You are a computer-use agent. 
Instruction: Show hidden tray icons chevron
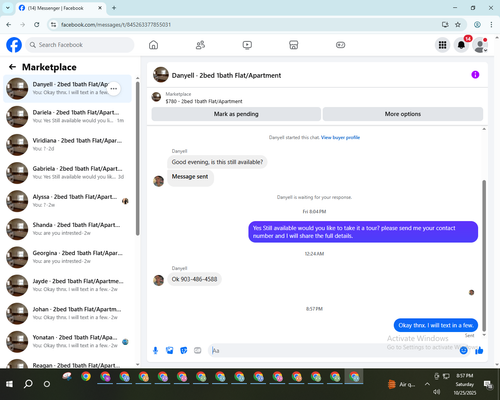click(427, 384)
